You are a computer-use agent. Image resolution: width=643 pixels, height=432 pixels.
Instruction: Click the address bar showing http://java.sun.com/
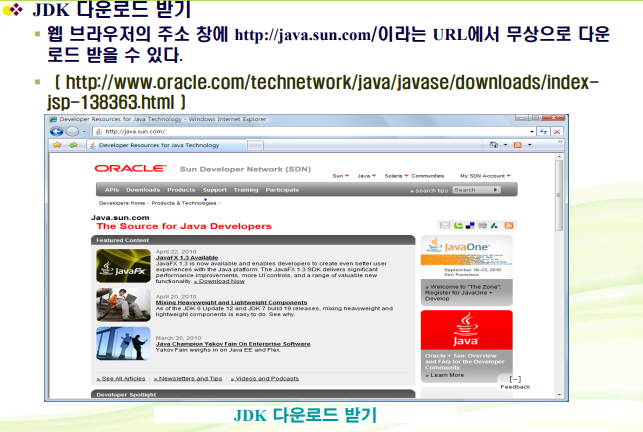tap(312, 132)
